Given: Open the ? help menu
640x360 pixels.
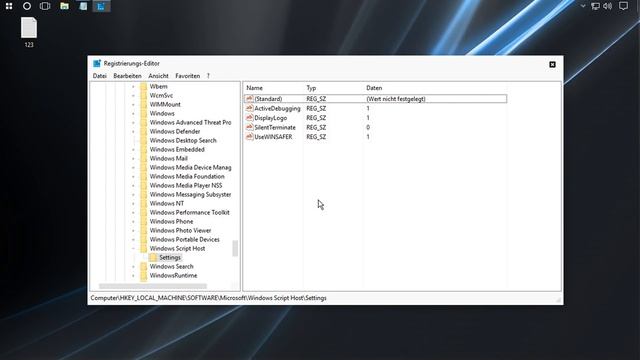Looking at the screenshot, I should pyautogui.click(x=208, y=76).
